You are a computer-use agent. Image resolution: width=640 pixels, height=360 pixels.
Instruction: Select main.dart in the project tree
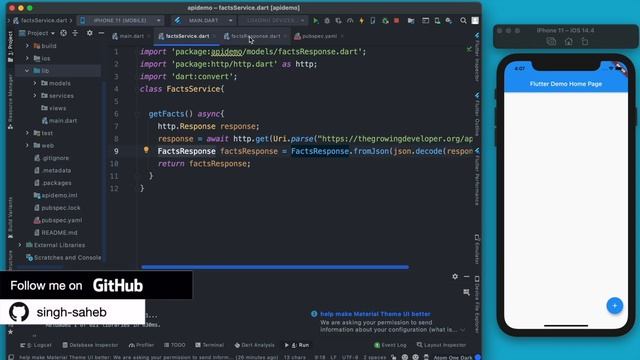click(x=59, y=120)
